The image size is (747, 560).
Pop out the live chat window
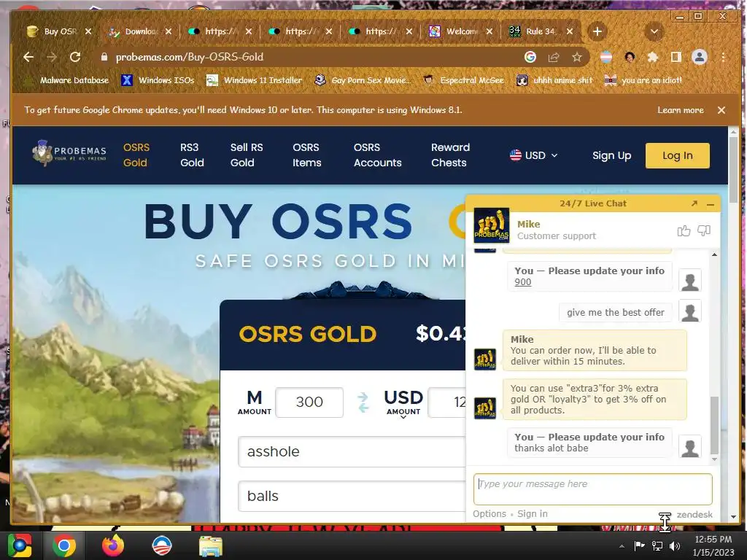(694, 203)
